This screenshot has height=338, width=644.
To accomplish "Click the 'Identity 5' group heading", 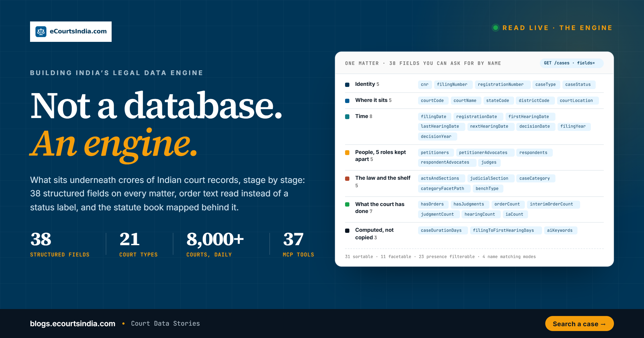I will (x=367, y=84).
